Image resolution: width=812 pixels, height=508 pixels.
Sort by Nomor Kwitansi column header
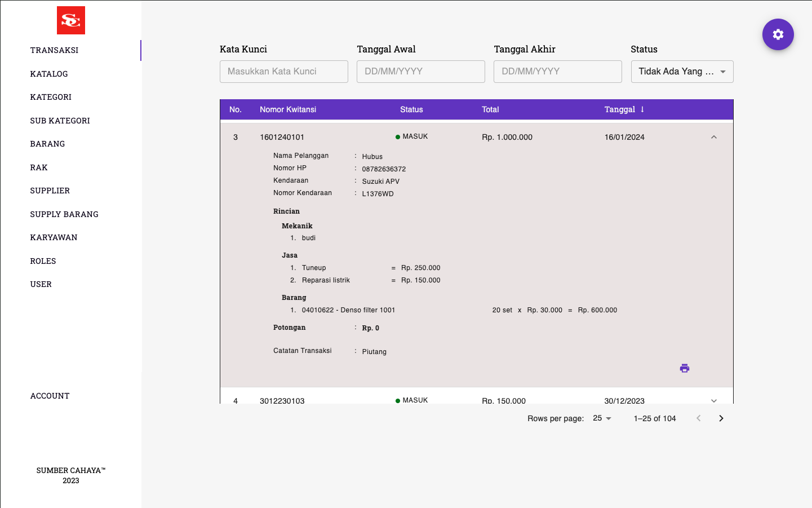click(x=288, y=109)
